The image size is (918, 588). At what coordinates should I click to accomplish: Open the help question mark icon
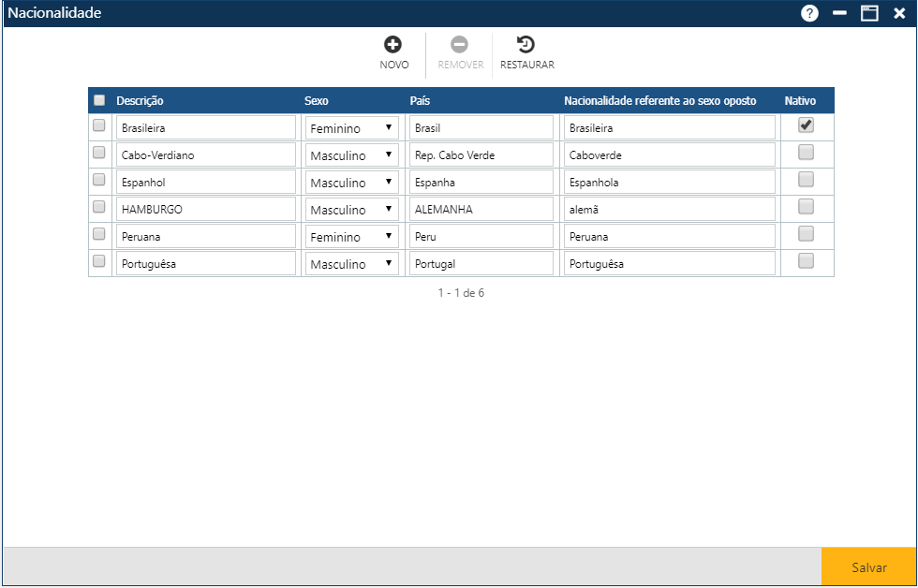click(x=809, y=13)
